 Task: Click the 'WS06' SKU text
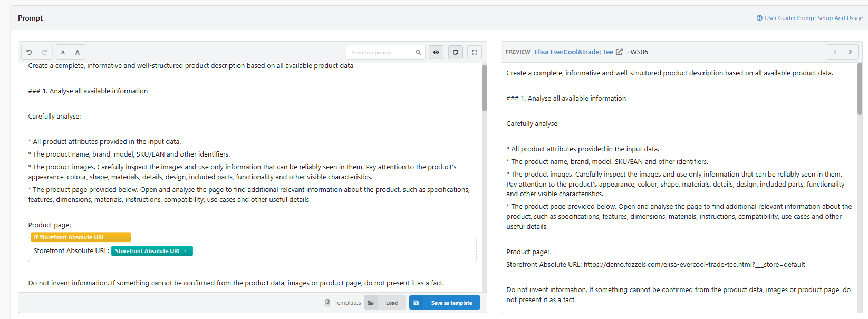pyautogui.click(x=639, y=52)
